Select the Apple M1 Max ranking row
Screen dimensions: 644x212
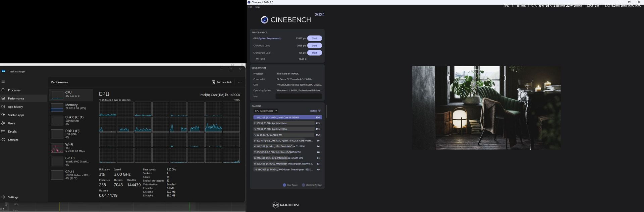pos(287,123)
